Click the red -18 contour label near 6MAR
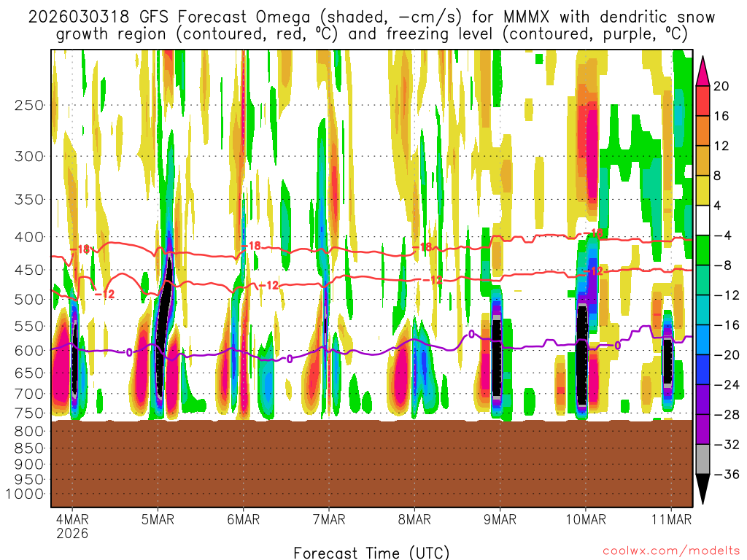The width and height of the screenshot is (747, 560). (x=252, y=246)
